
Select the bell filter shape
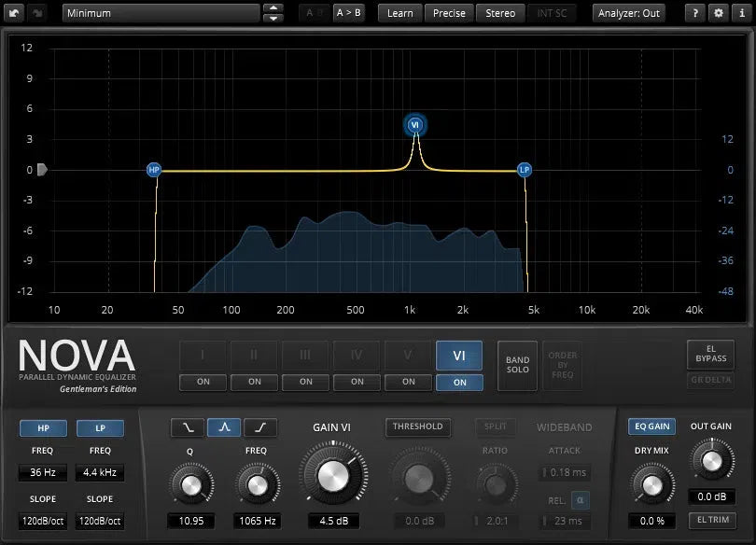(224, 427)
